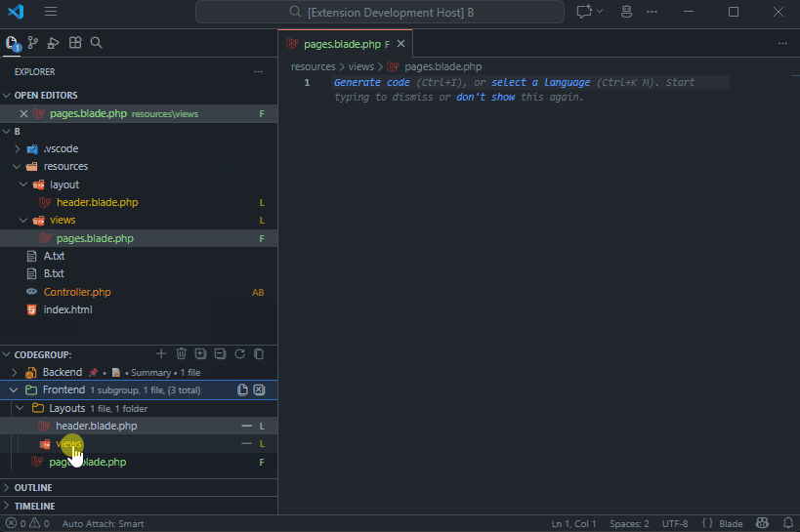The image size is (800, 532).
Task: Open the title bar more options ellipsis
Action: 653,11
